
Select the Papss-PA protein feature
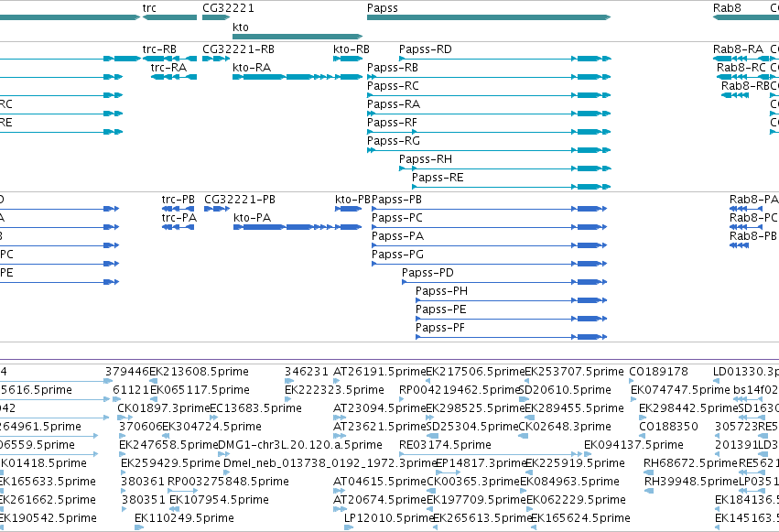tap(490, 245)
